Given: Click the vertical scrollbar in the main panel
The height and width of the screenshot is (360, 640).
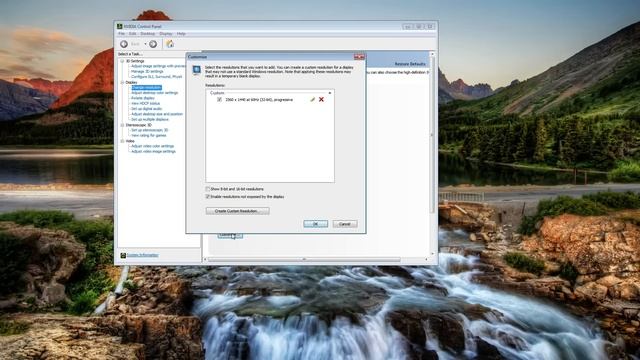Looking at the screenshot, I should point(432,135).
